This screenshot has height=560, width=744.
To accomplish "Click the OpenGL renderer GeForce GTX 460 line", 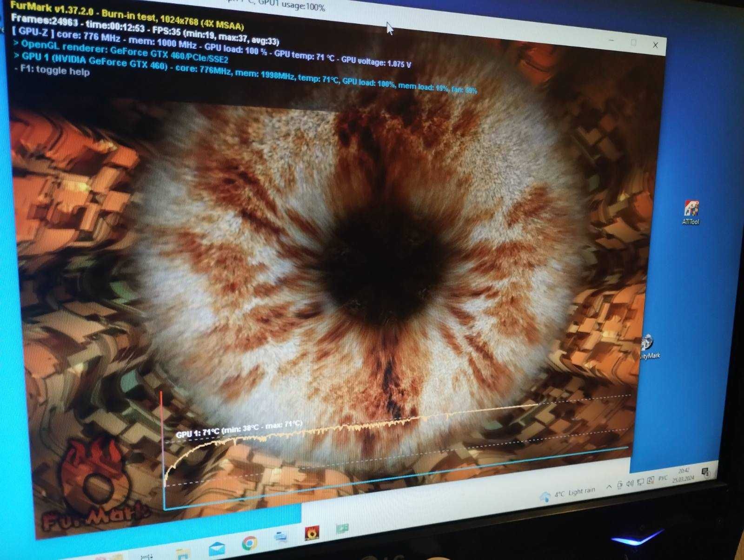I will [x=121, y=52].
